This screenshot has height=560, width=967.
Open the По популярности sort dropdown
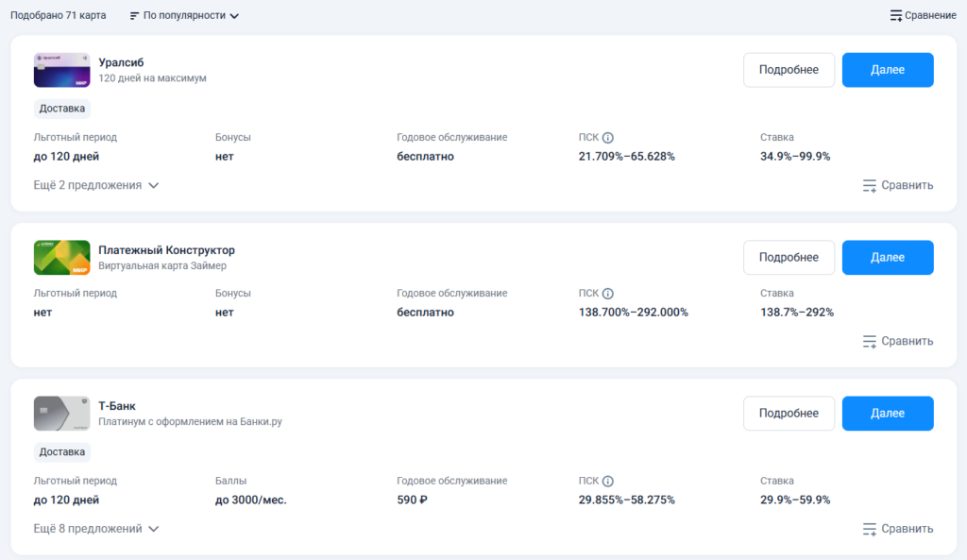184,15
